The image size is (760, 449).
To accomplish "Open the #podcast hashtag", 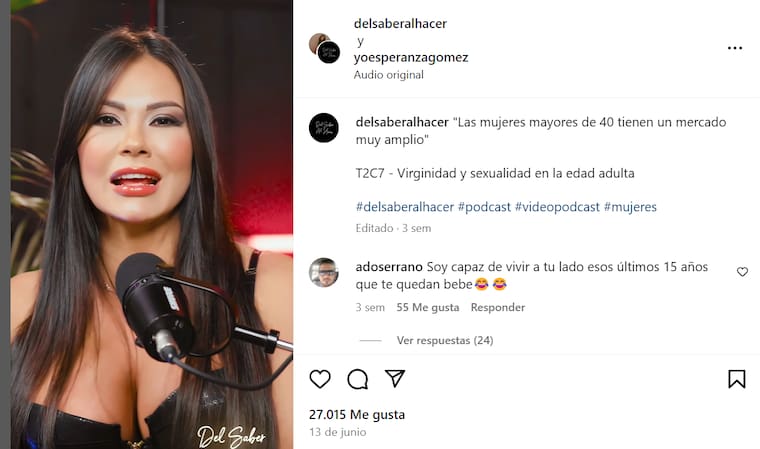I will click(x=484, y=207).
